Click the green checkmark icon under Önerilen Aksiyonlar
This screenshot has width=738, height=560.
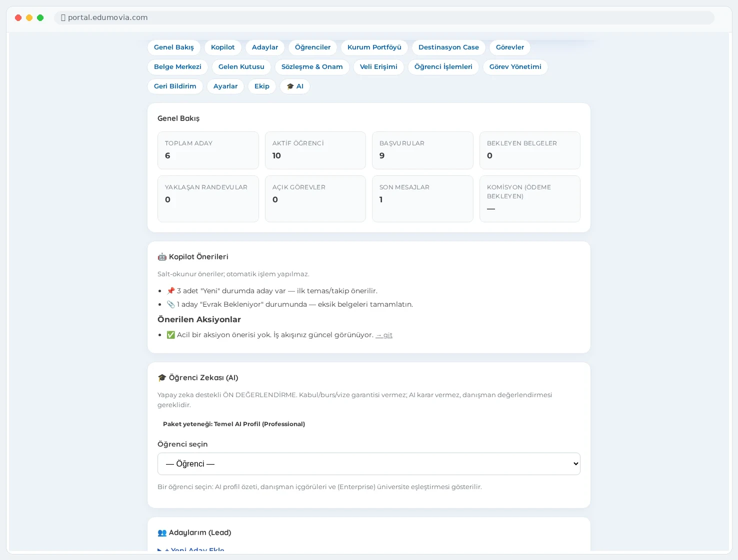[x=171, y=335]
